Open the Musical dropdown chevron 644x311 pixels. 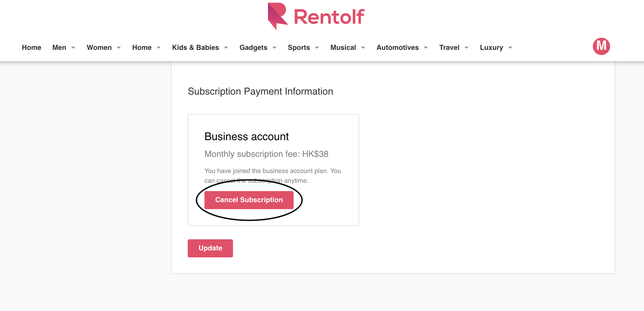pyautogui.click(x=363, y=47)
